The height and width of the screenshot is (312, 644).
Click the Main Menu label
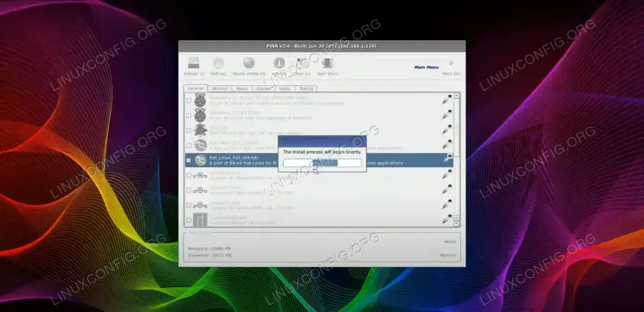(426, 67)
